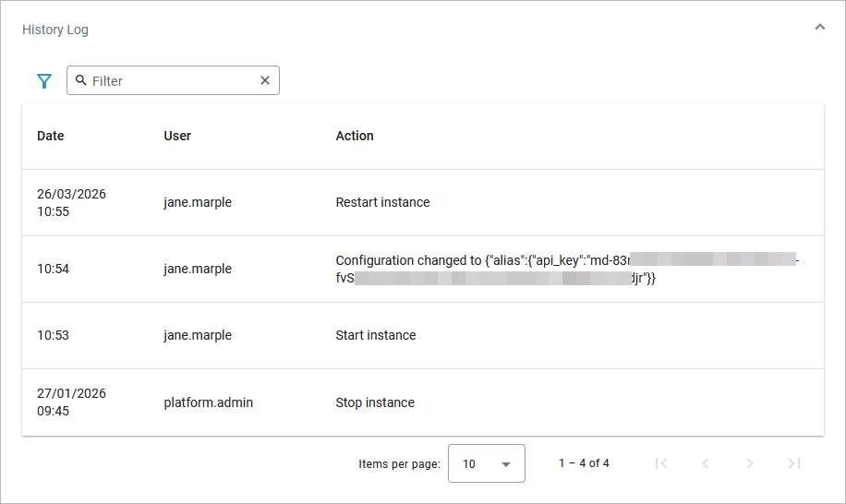
Task: Select the Start instance log entry
Action: coord(376,335)
